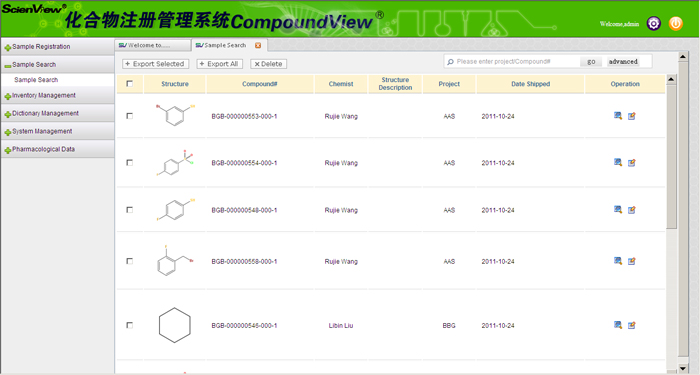Screen dimensions: 700x375
Task: Edit icon for BGB-000000558-000-1 row
Action: (x=631, y=261)
